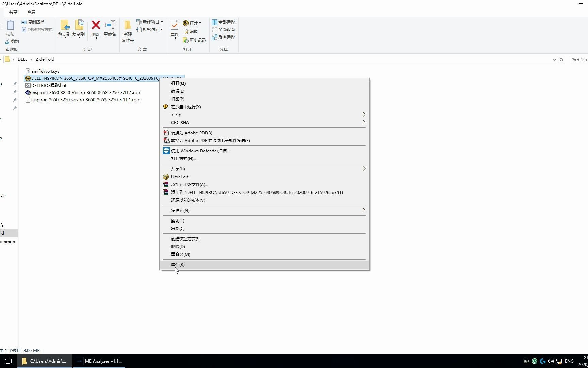Choose Add to DELL INSPIRON .rar entry
This screenshot has width=588, height=368.
pyautogui.click(x=264, y=193)
